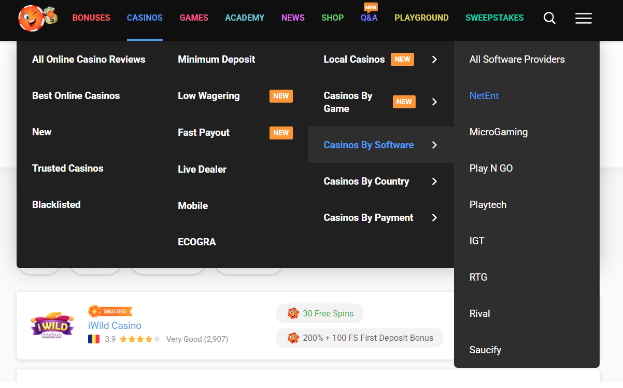Image resolution: width=623 pixels, height=388 pixels.
Task: Expand the Local Casinos submenu arrow
Action: [x=434, y=60]
